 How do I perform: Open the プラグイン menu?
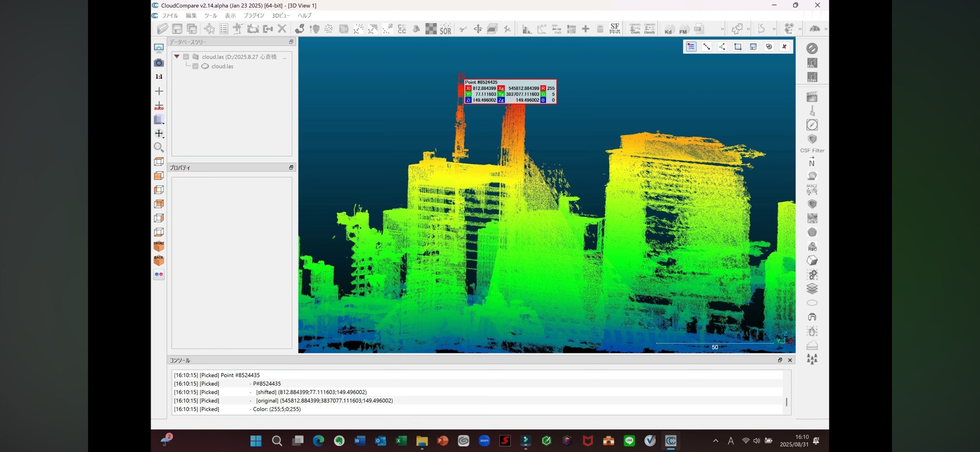[x=254, y=16]
